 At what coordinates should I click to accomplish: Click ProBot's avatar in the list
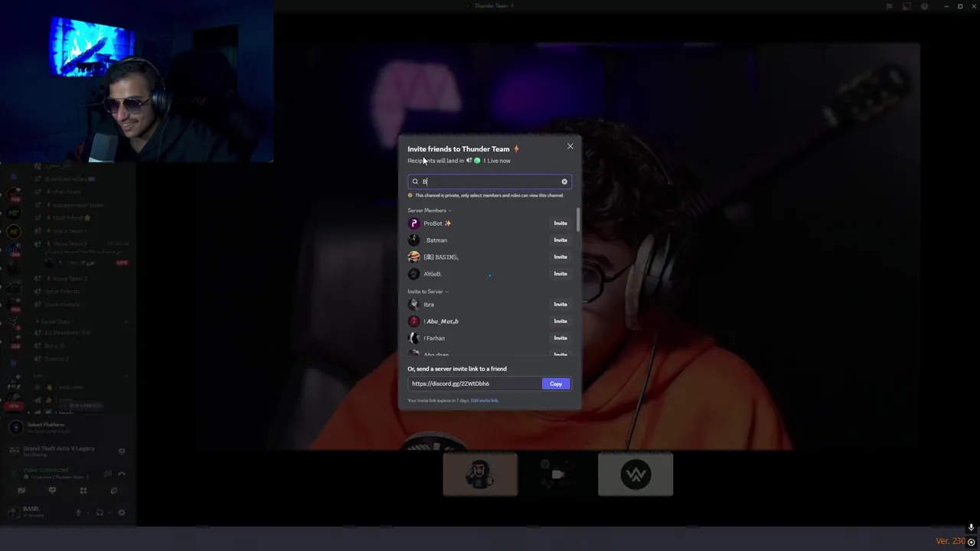coord(414,223)
